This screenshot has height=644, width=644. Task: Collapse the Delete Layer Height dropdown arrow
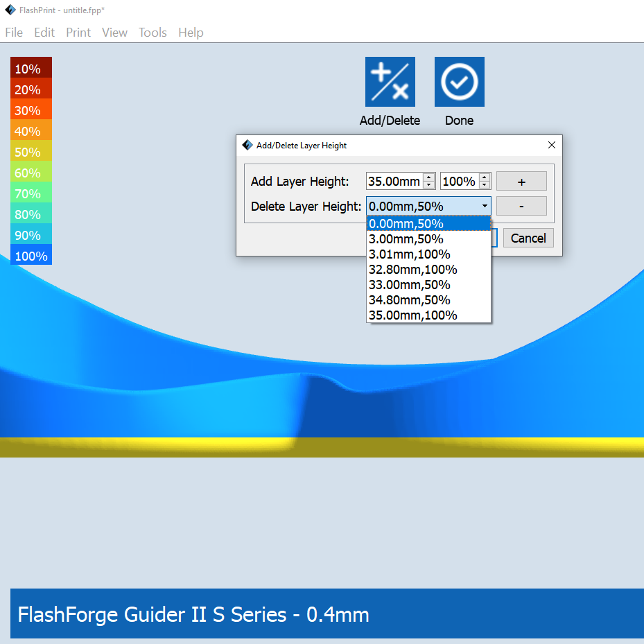[485, 206]
